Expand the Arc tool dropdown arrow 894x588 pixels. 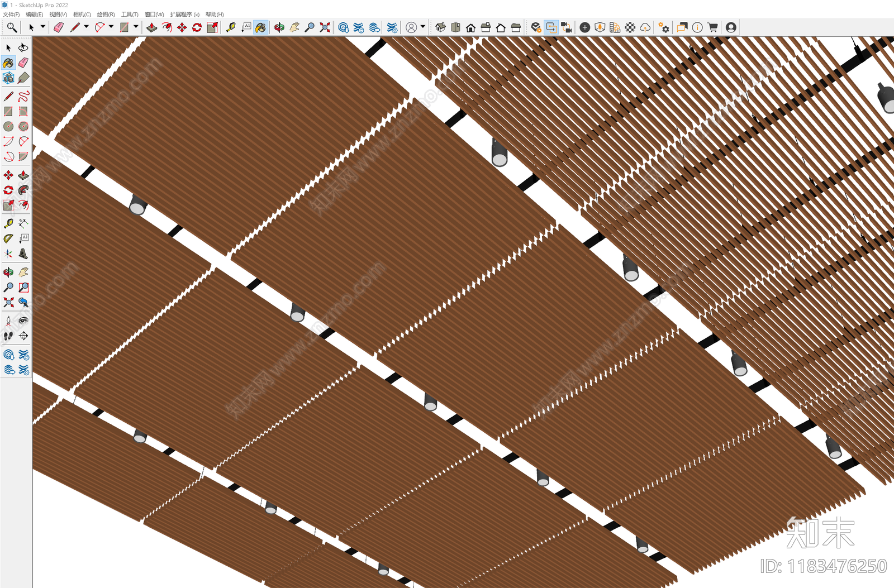coord(111,27)
